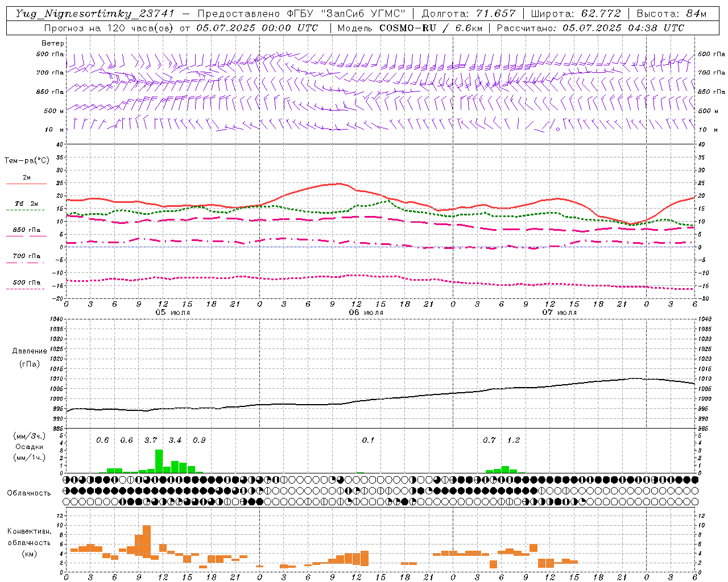Click the 05 июля date label
Viewport: 728px width, 582px height.
point(173,313)
